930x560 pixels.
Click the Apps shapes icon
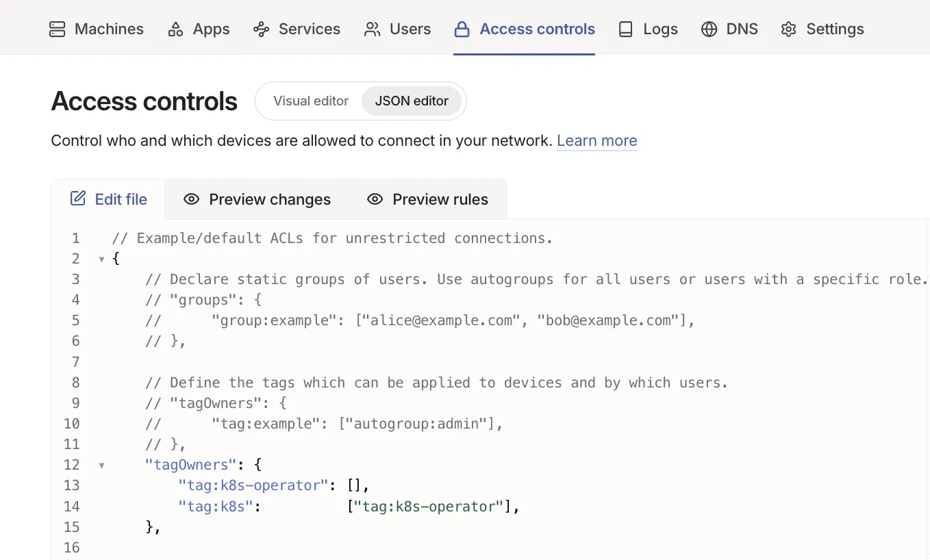(175, 29)
